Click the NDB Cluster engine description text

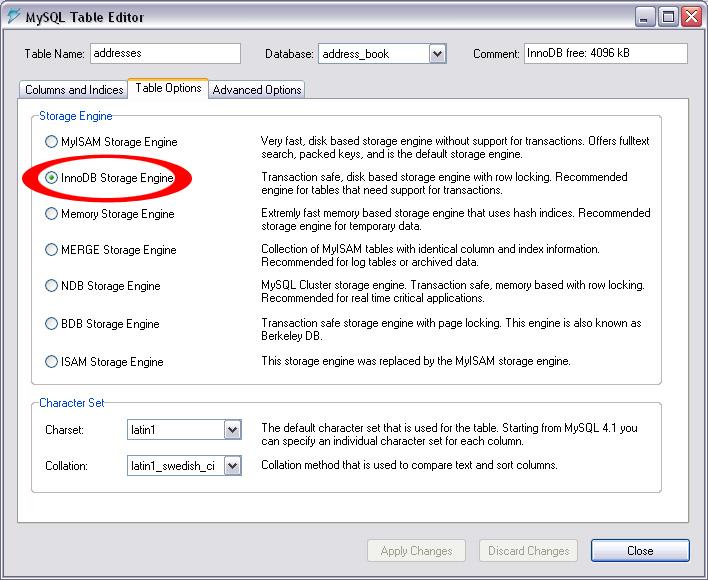coord(453,292)
